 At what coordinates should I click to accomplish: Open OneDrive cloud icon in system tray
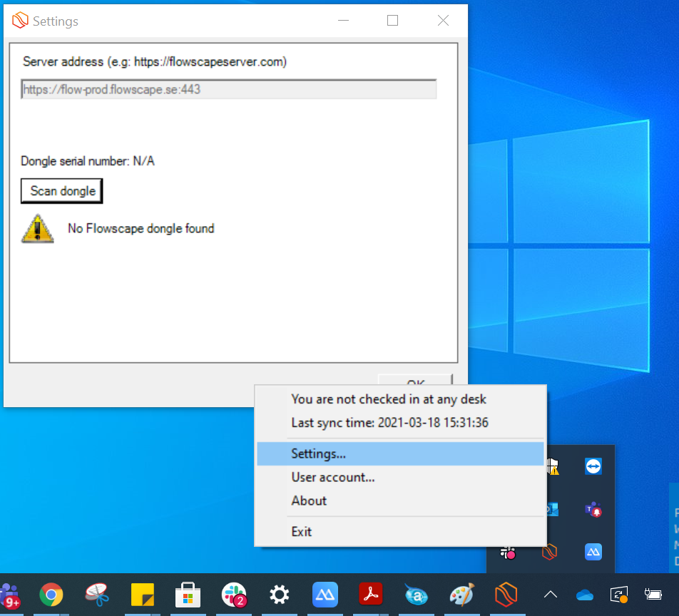(x=585, y=595)
